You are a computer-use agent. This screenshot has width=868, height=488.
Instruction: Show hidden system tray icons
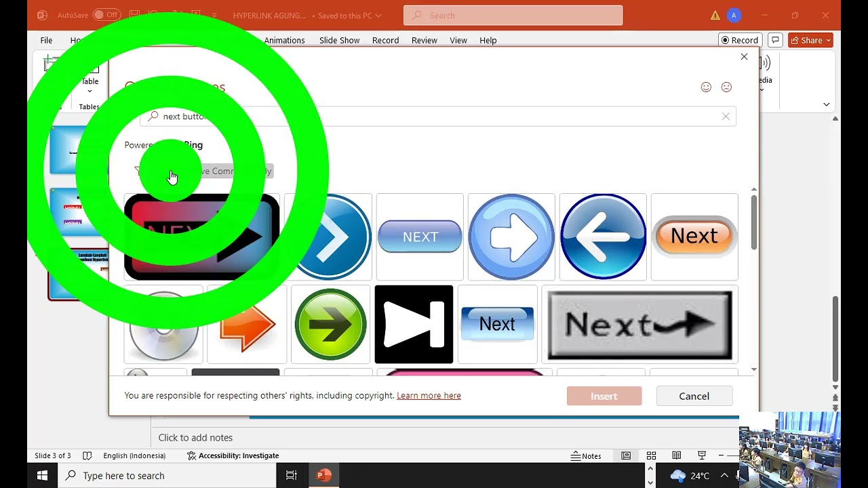[x=724, y=476]
